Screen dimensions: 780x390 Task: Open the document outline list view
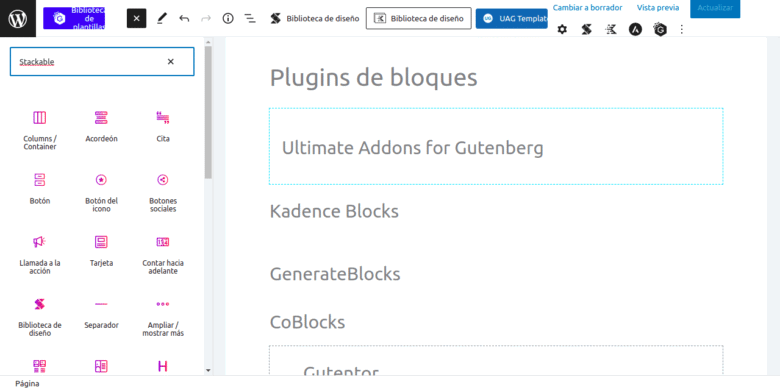250,18
